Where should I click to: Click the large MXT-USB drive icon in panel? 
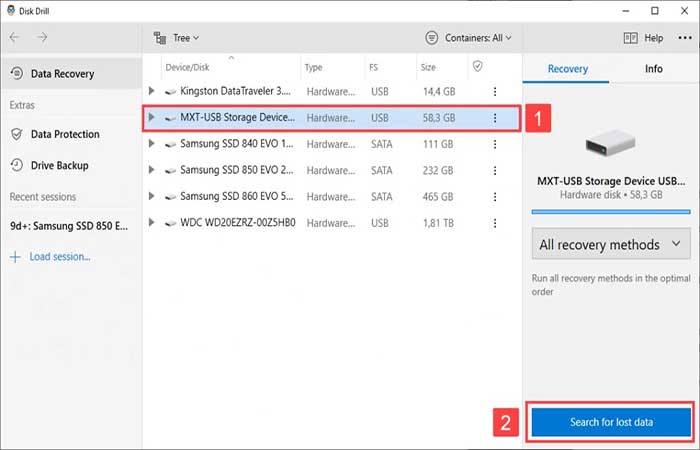click(x=610, y=144)
